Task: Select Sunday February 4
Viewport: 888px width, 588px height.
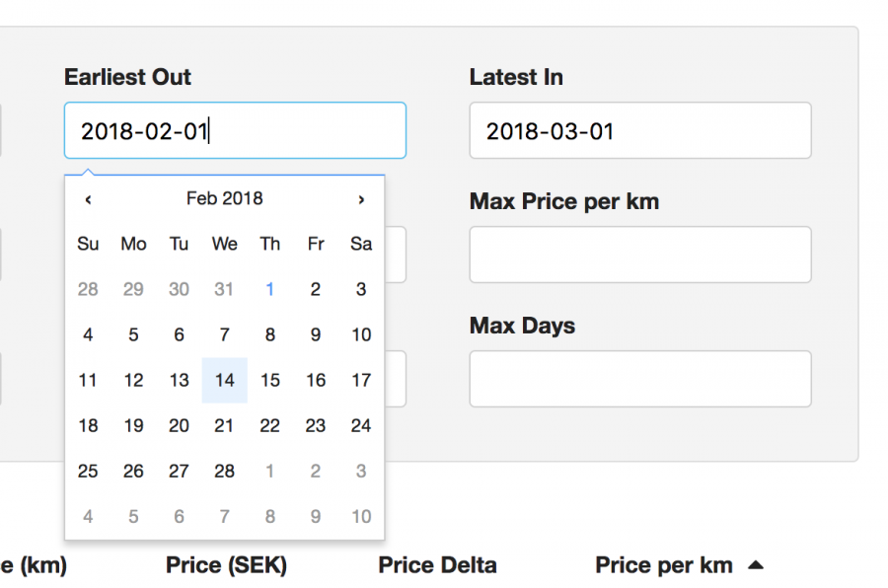Action: [88, 334]
